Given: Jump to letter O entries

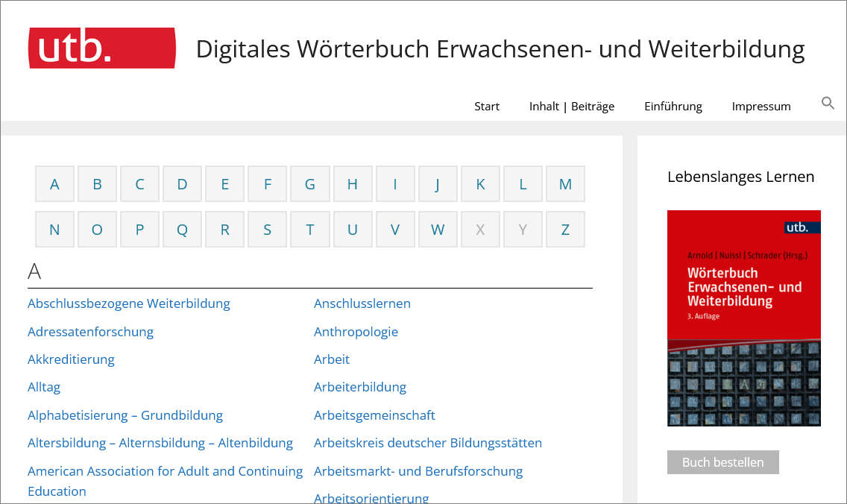Looking at the screenshot, I should coord(97,230).
